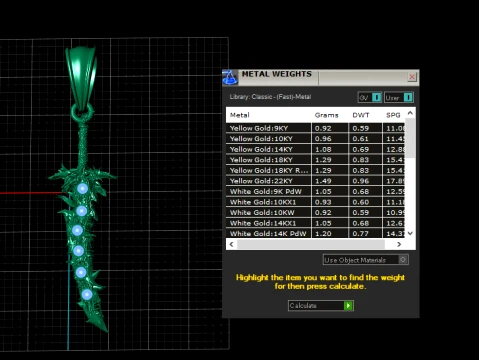This screenshot has width=480, height=360.
Task: Click grams value 0.92 for White Gold:10KW
Action: [323, 213]
